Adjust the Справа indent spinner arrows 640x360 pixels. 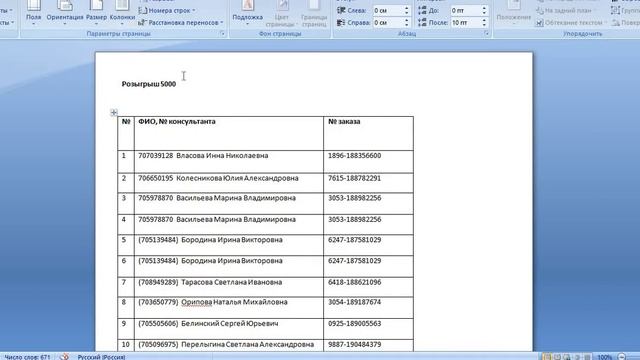(407, 23)
